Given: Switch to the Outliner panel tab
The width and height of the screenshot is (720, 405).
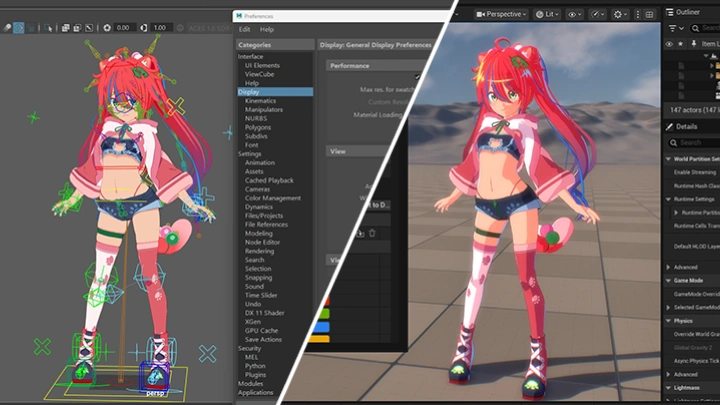Looking at the screenshot, I should click(683, 12).
